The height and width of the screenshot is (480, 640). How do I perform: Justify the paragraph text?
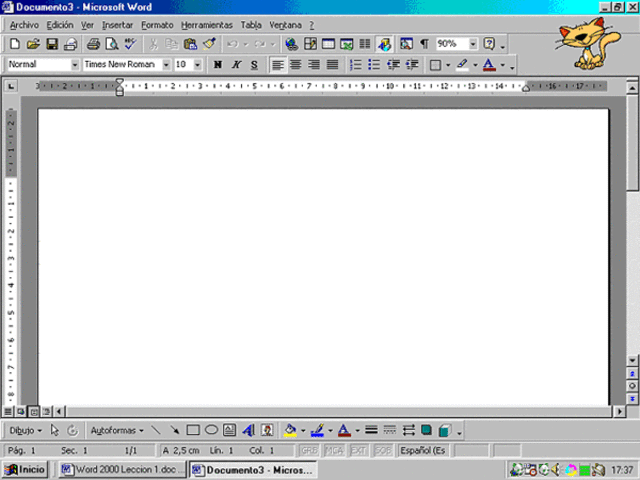click(333, 64)
